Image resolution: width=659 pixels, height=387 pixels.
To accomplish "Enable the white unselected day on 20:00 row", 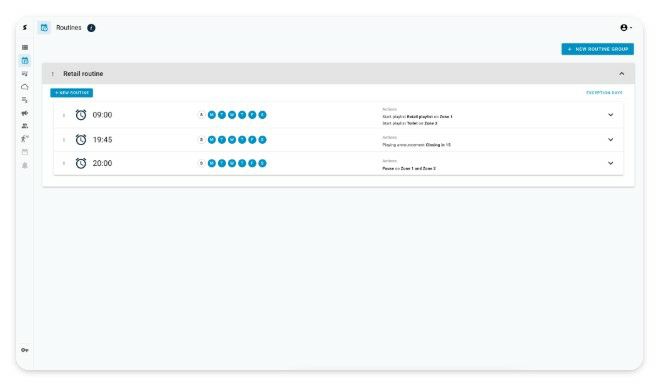I will [201, 163].
